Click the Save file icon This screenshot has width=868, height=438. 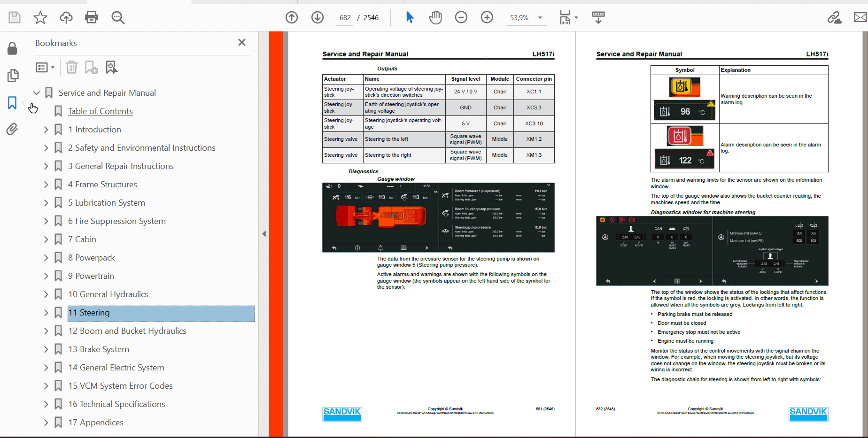[15, 18]
